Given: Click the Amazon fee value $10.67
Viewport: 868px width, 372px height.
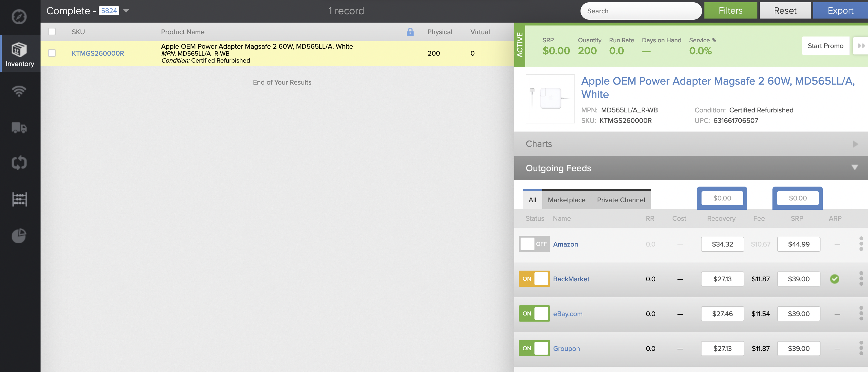Looking at the screenshot, I should [x=761, y=244].
